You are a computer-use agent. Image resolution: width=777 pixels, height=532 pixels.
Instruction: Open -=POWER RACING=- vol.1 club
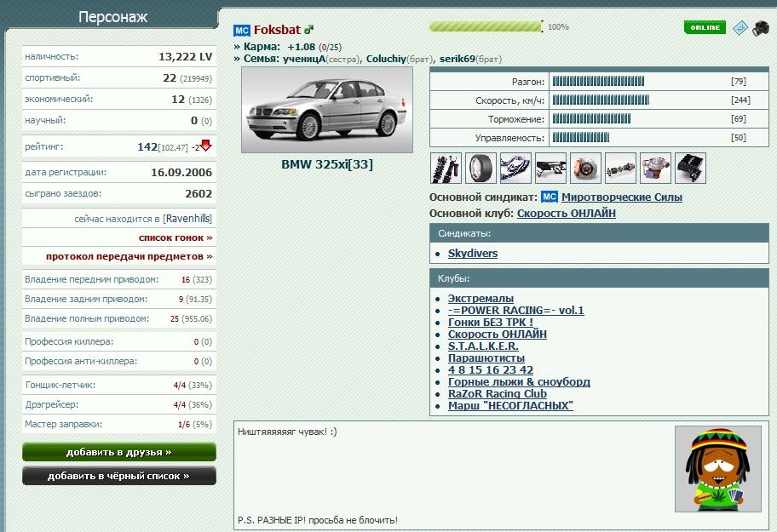click(515, 311)
